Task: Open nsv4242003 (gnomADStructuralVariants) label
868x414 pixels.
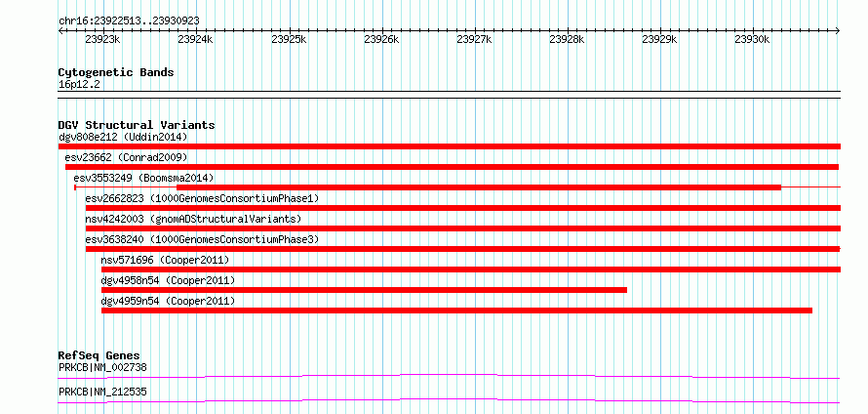Action: (193, 219)
